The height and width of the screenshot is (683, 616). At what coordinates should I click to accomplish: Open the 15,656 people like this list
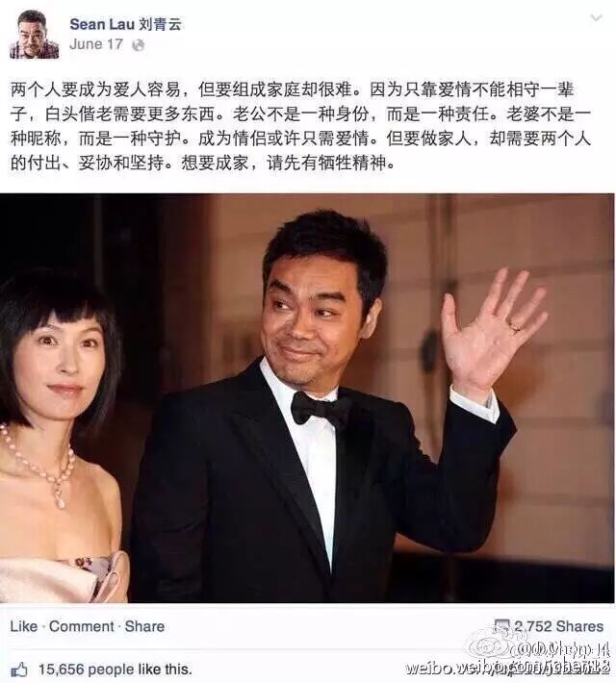pos(115,670)
